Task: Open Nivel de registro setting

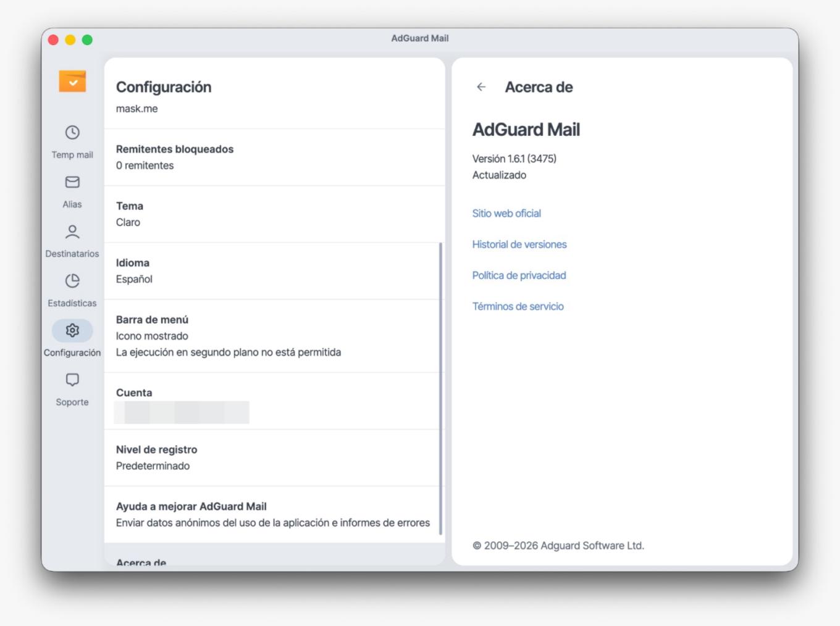Action: [x=274, y=457]
